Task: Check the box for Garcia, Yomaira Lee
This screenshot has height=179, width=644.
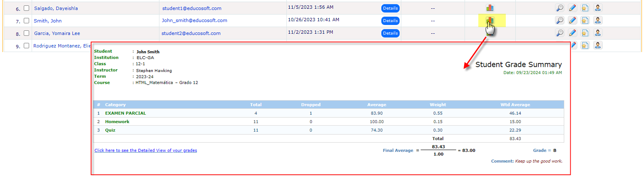Action: coord(27,33)
